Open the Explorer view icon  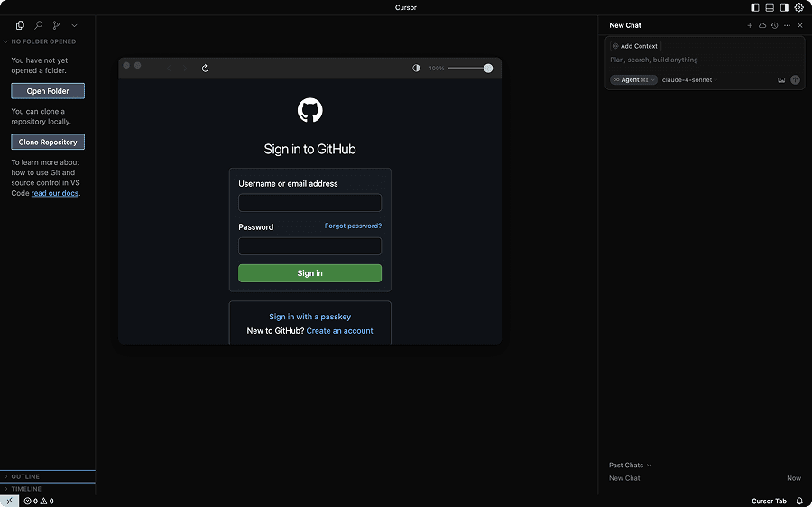click(x=20, y=25)
